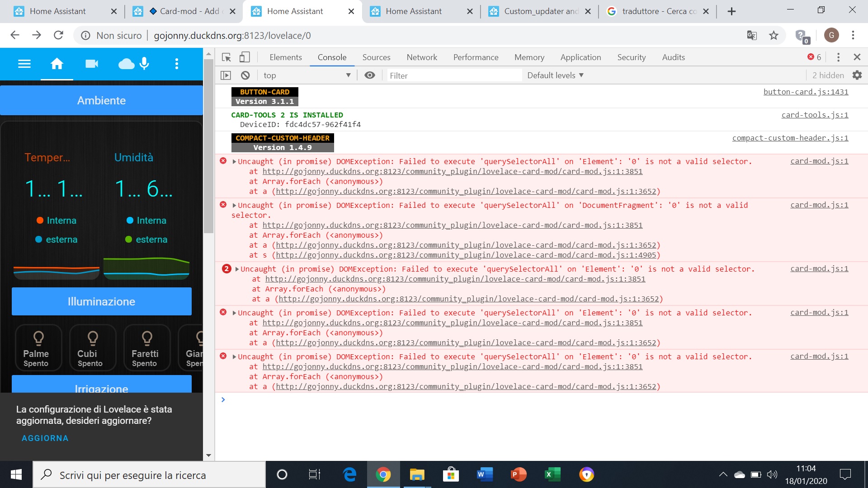Create live expression with the eye icon
868x488 pixels.
click(370, 75)
